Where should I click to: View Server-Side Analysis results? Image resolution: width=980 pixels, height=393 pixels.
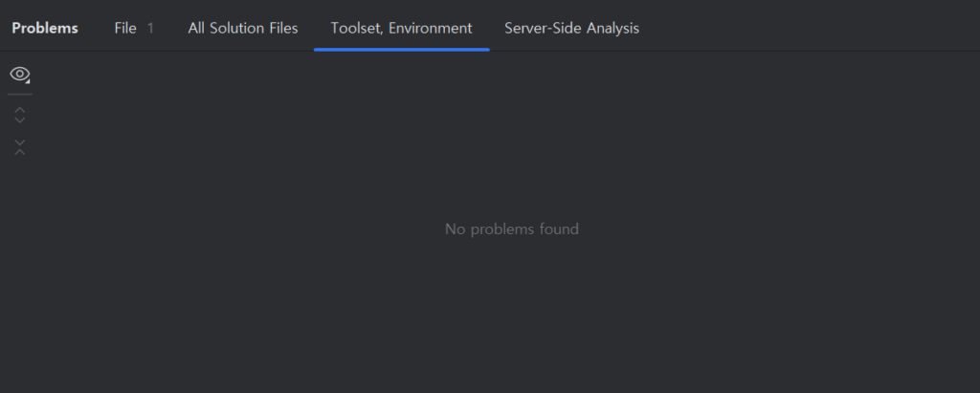click(x=572, y=28)
